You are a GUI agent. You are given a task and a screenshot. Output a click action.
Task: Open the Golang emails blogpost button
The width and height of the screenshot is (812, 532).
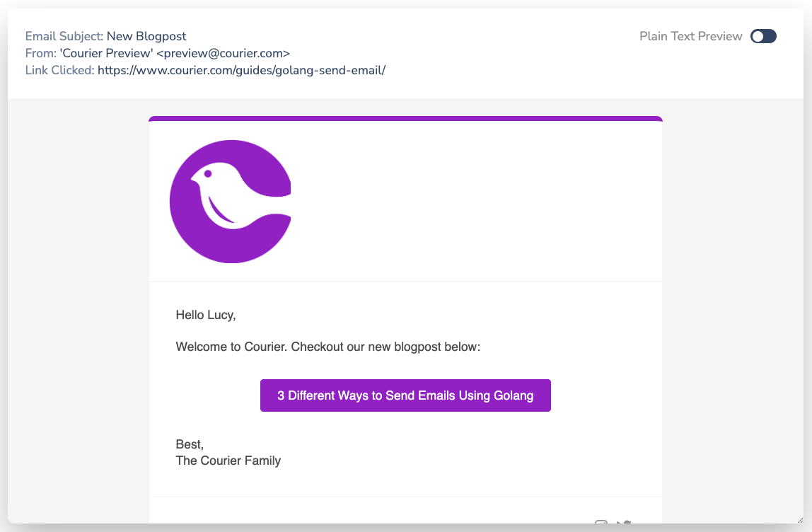click(405, 395)
